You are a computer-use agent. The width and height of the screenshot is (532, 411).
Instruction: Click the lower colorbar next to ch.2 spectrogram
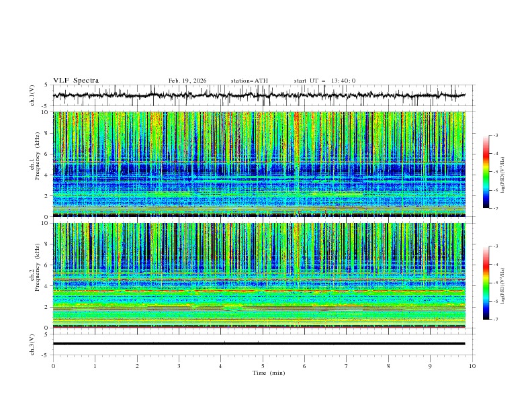tap(486, 283)
